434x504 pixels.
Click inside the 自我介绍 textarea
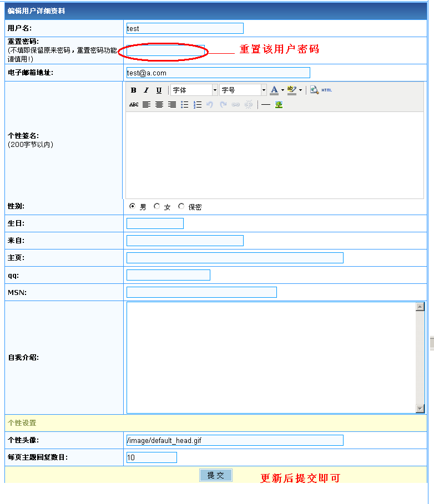[x=271, y=358]
